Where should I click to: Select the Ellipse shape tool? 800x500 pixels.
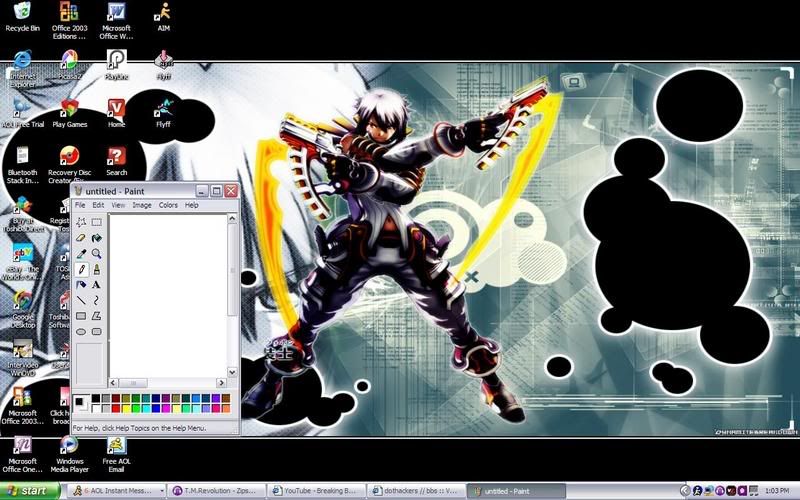pyautogui.click(x=81, y=331)
